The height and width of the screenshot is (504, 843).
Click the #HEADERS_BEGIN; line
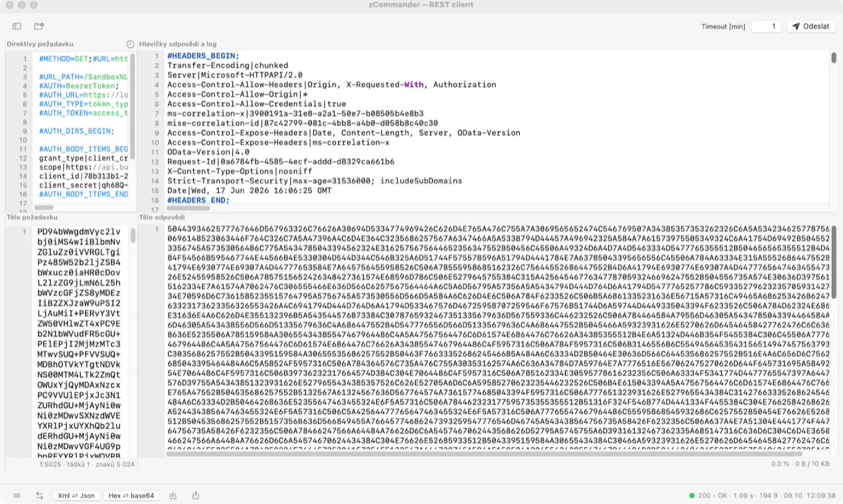coord(203,56)
